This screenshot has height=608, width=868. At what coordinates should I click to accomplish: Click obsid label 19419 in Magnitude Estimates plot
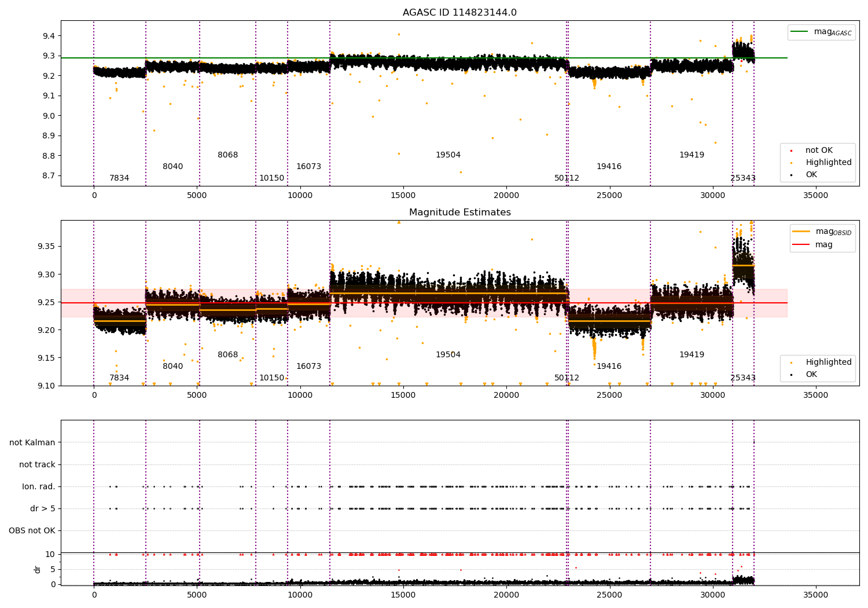[x=692, y=355]
